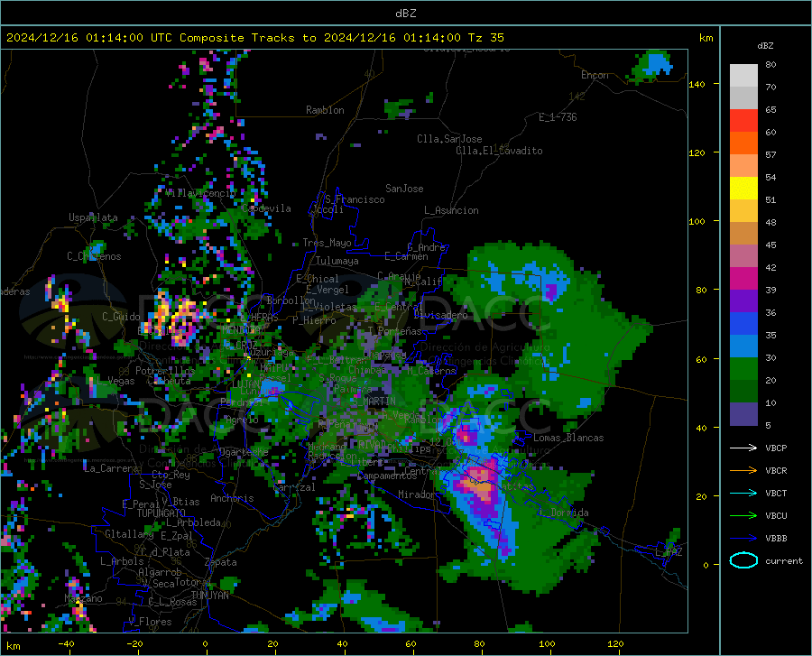The width and height of the screenshot is (812, 656).
Task: Click the 'Ramblon' place label on map
Action: pos(325,110)
